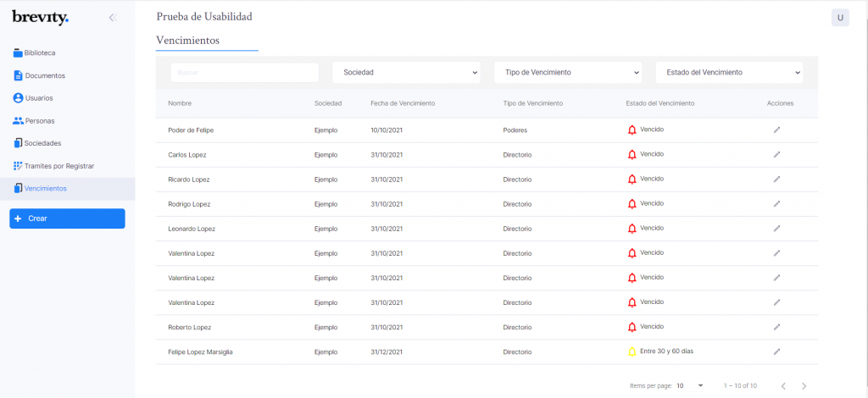Change the items per page selector
The width and height of the screenshot is (868, 398).
point(690,385)
